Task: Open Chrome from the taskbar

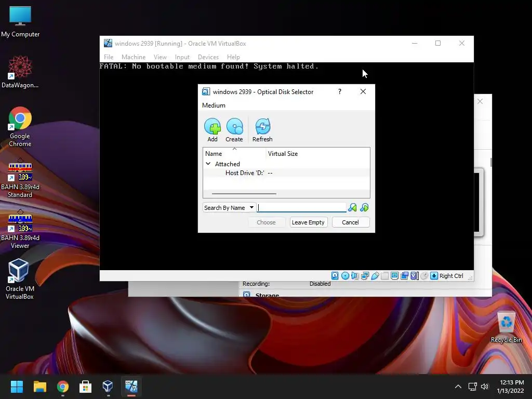Action: pos(63,387)
